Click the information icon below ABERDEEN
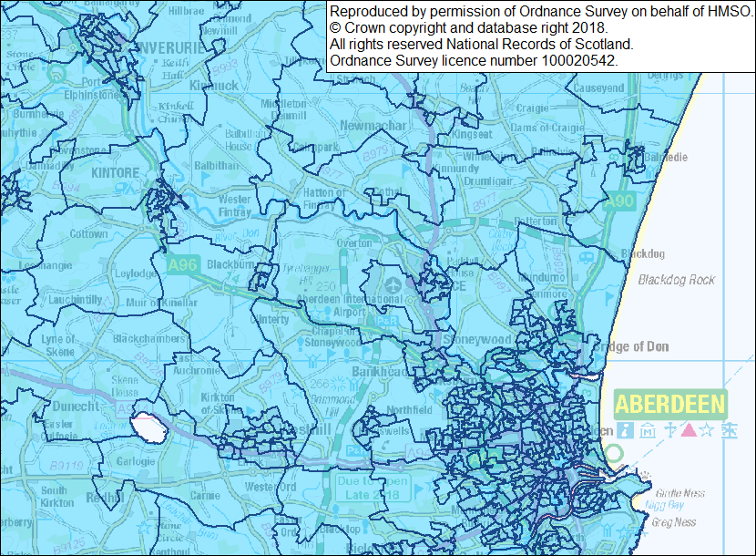 tap(625, 429)
